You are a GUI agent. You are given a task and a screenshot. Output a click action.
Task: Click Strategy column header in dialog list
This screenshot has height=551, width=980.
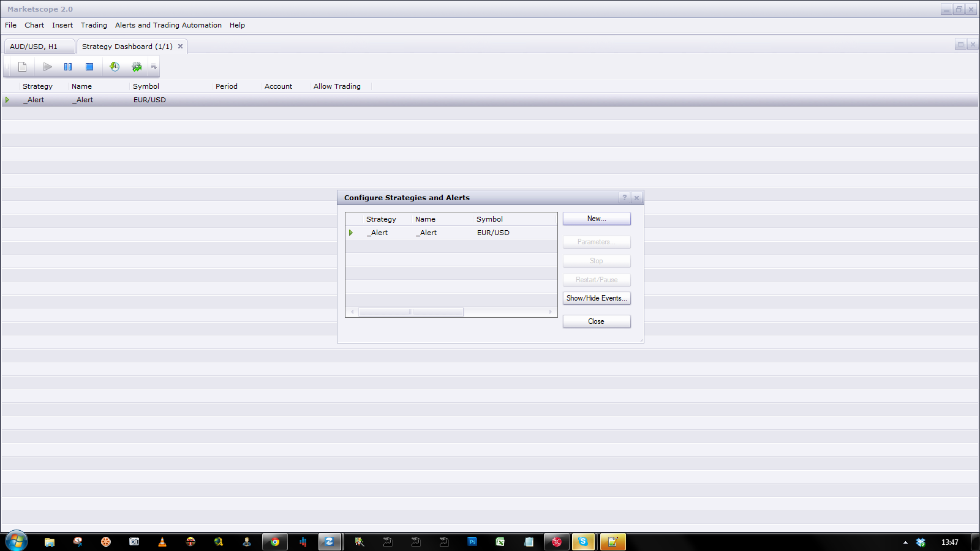381,219
